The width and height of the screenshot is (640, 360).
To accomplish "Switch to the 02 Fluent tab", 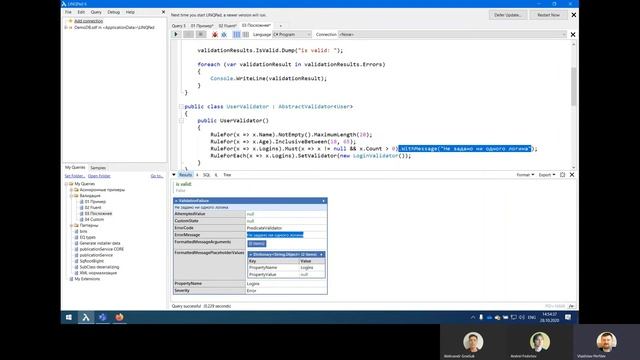I will [228, 26].
